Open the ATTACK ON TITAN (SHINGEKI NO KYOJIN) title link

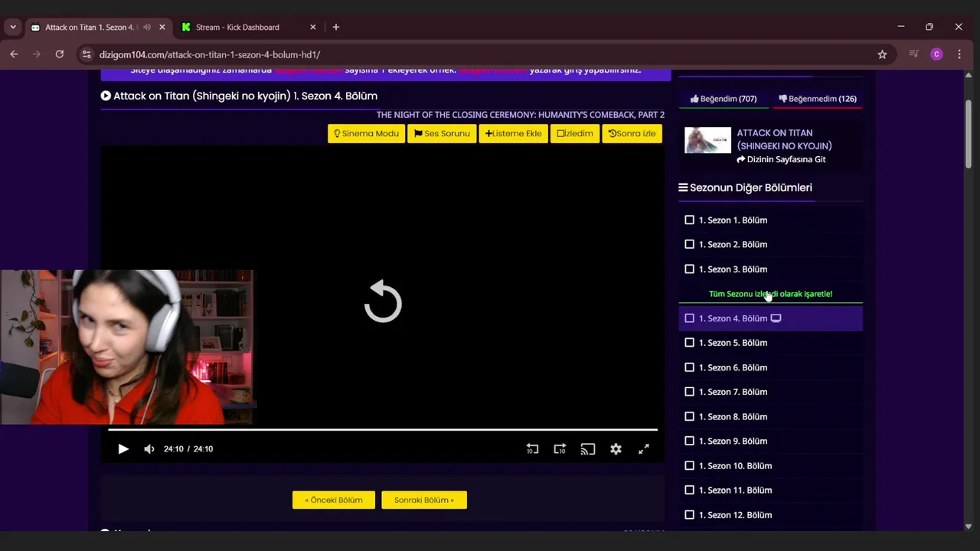[x=784, y=139]
